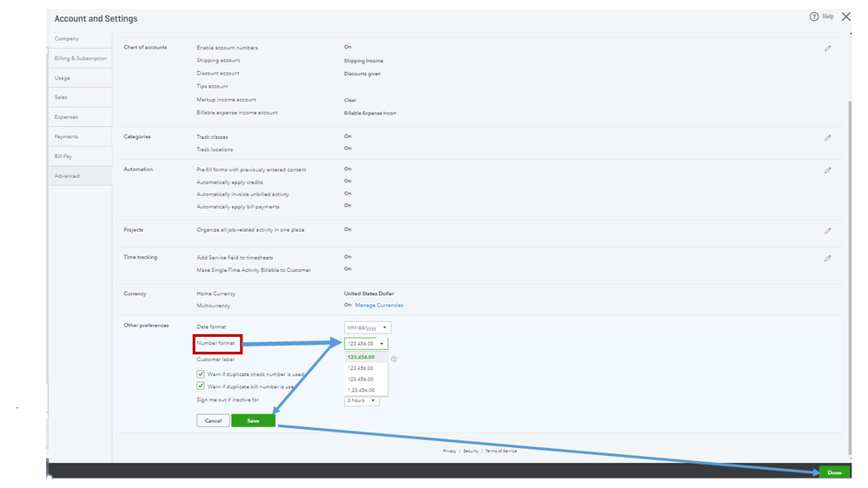The image size is (868, 488).
Task: Switch to Billing & Subscription tab
Action: (80, 58)
